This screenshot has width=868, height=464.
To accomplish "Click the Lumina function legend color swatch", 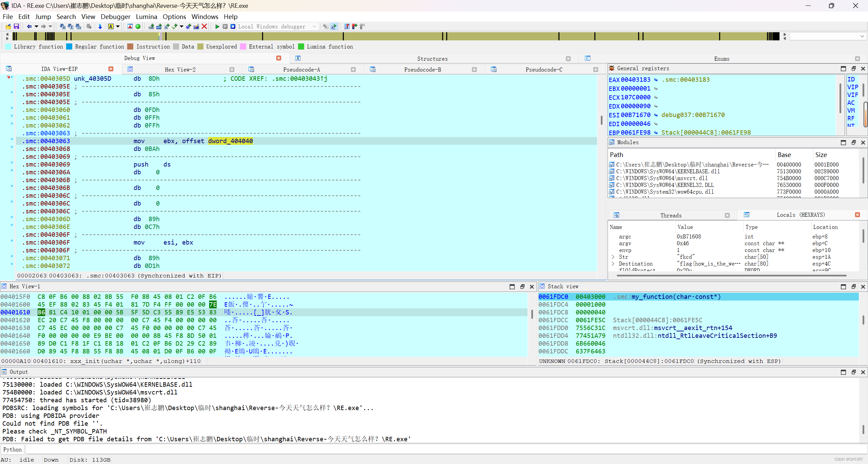I will (301, 46).
